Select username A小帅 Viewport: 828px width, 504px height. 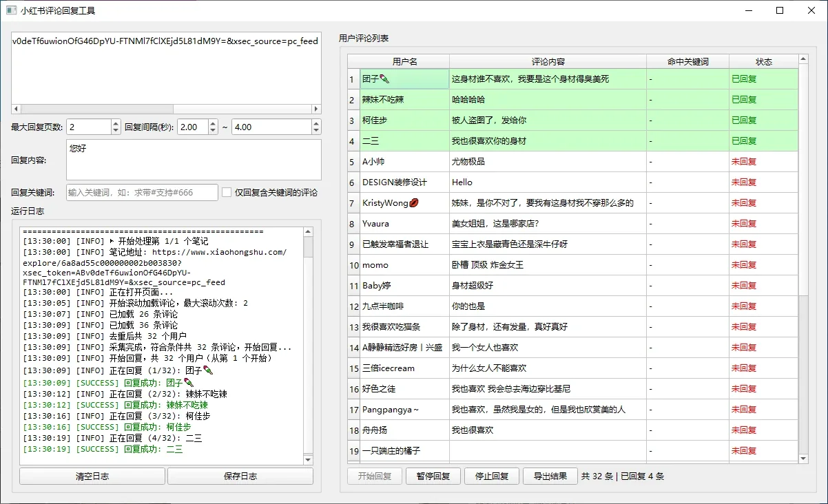pos(405,162)
